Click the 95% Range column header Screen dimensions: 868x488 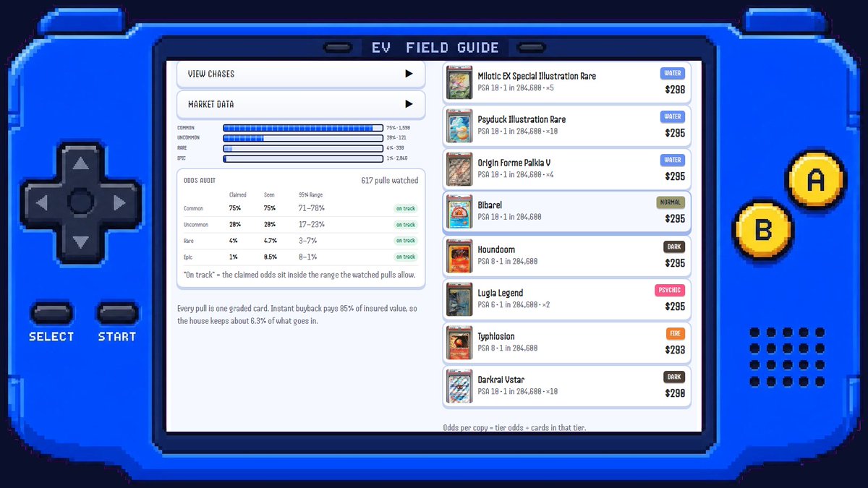[310, 194]
